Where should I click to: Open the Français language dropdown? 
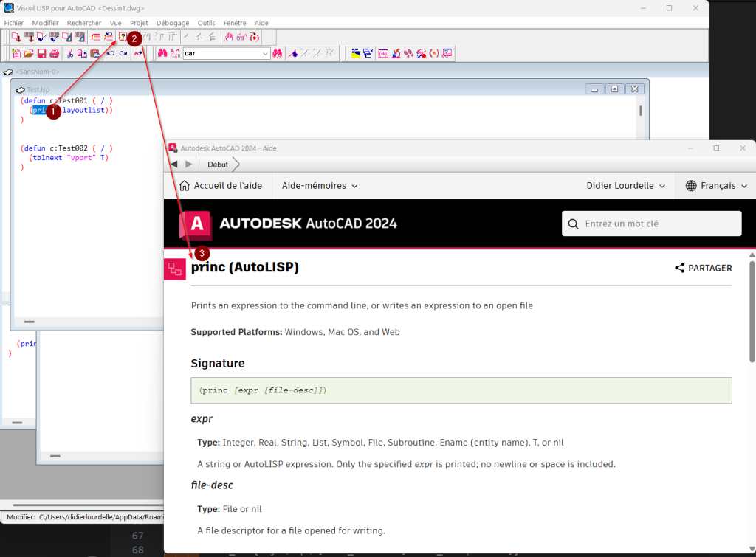click(716, 186)
